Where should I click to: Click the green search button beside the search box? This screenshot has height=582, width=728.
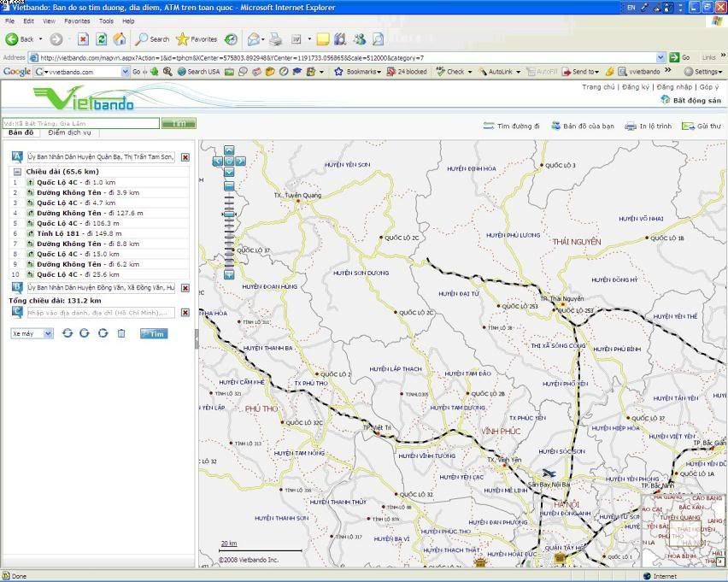coord(179,123)
